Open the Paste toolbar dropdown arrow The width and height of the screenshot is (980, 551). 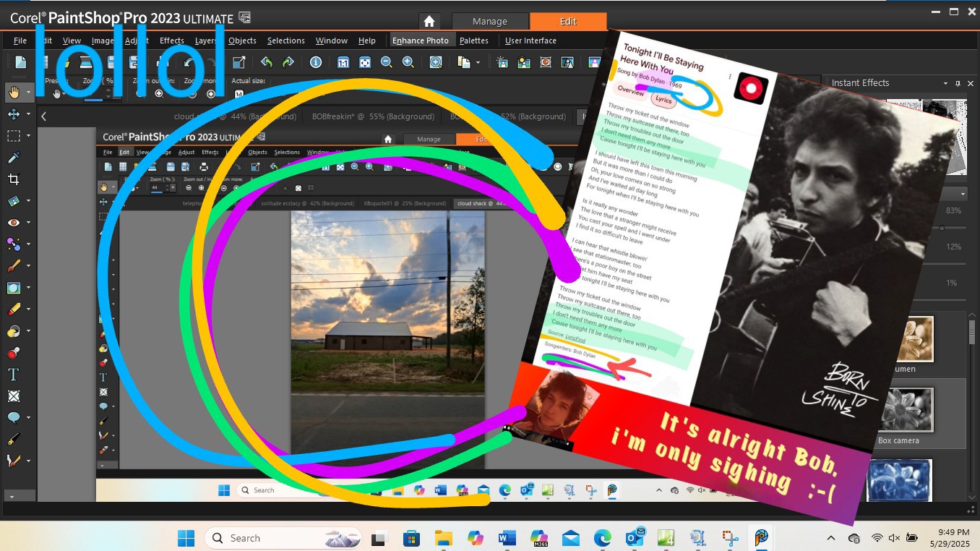(x=478, y=63)
